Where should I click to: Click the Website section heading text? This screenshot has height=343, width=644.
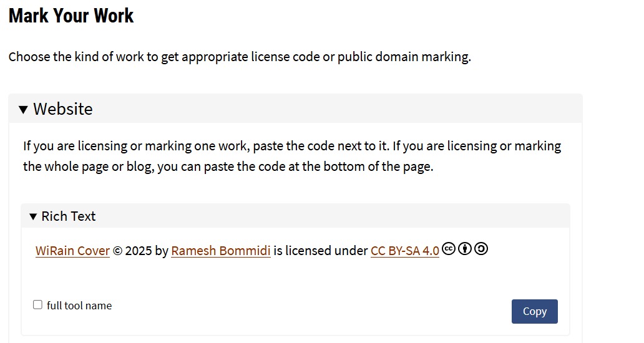pyautogui.click(x=63, y=109)
